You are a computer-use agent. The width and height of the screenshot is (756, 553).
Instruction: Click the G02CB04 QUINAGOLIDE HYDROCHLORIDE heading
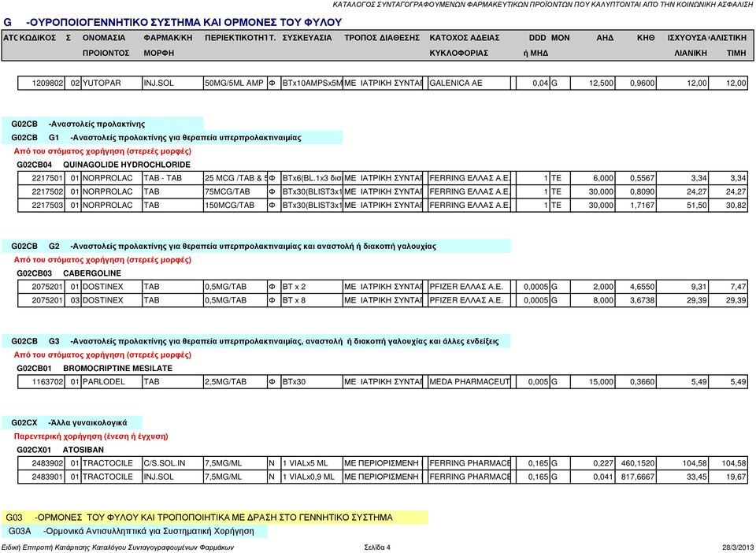click(x=104, y=165)
